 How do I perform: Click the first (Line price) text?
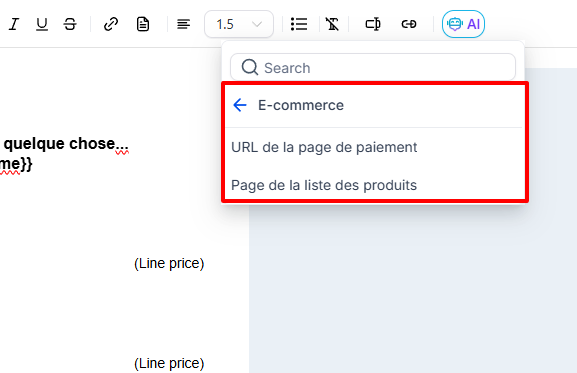(169, 263)
